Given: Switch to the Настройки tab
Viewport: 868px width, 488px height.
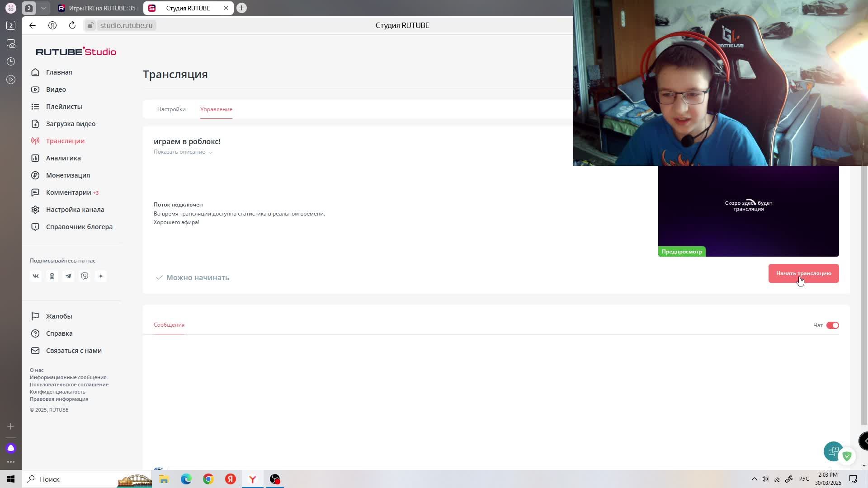Looking at the screenshot, I should (x=171, y=109).
